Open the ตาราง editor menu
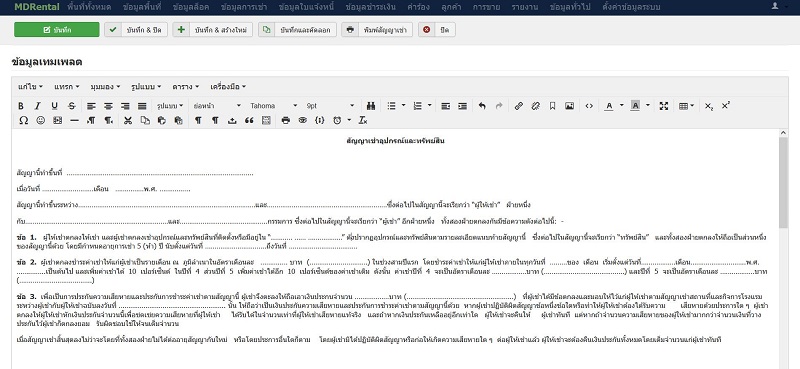 pyautogui.click(x=186, y=87)
